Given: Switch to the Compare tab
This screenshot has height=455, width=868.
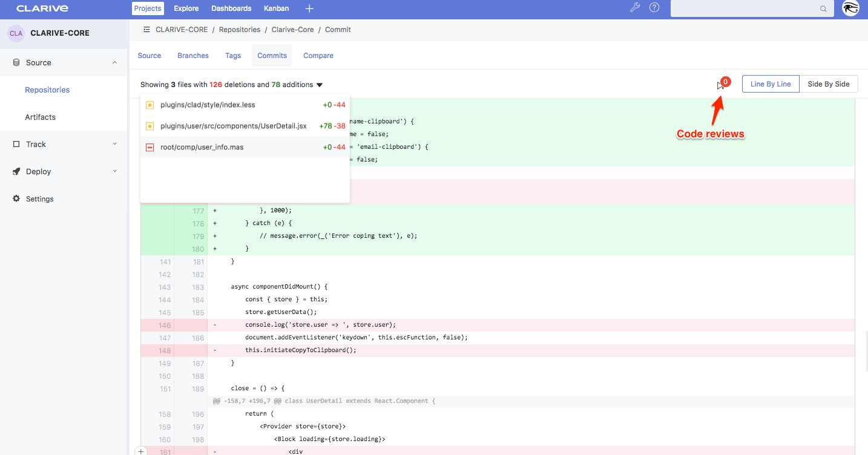Looking at the screenshot, I should 318,56.
